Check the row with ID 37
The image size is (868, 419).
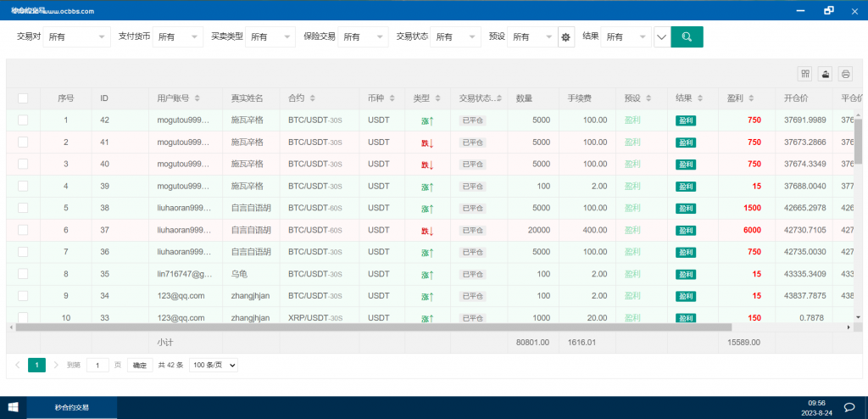pos(23,230)
